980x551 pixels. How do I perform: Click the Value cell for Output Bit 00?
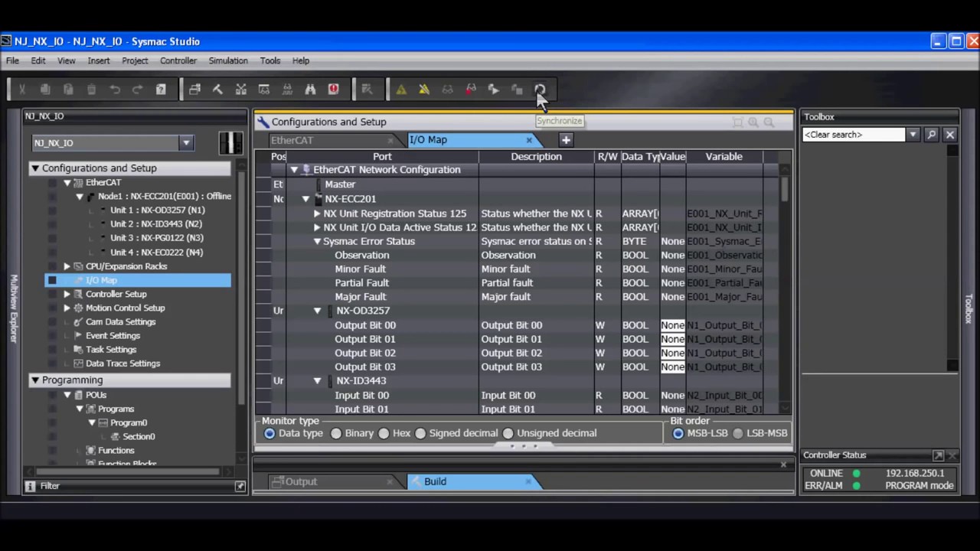tap(673, 325)
